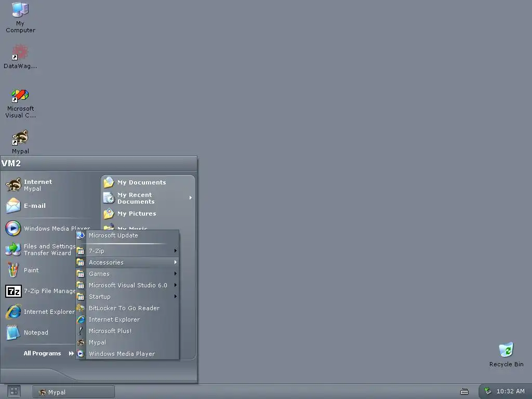Open Microsoft Visual C++ desktop shortcut
The height and width of the screenshot is (399, 532).
tap(20, 103)
